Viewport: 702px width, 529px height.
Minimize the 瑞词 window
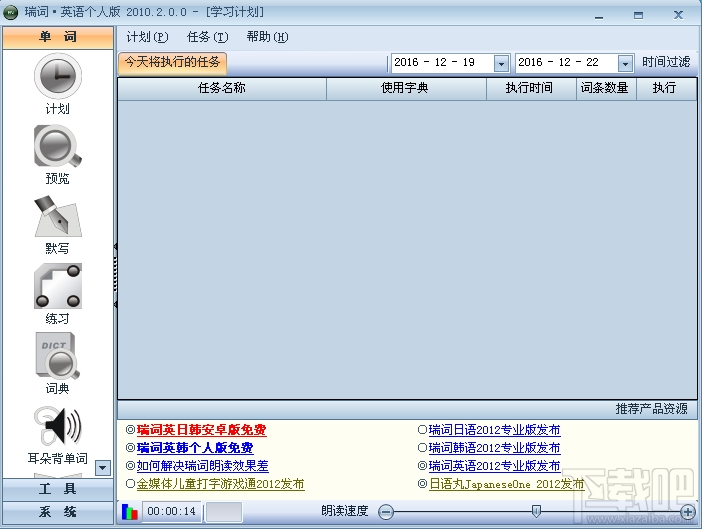pyautogui.click(x=599, y=16)
